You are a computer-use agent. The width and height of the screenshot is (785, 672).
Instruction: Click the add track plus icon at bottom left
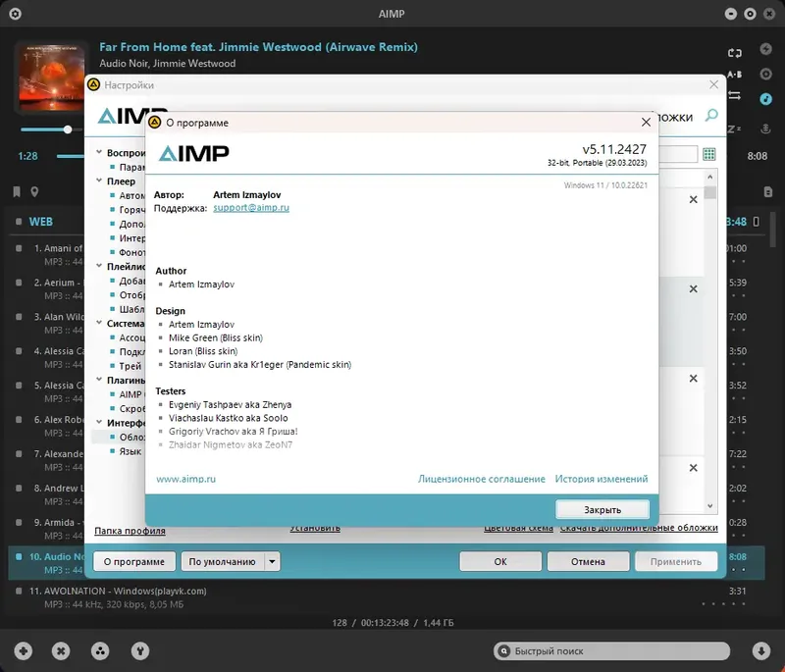point(23,650)
